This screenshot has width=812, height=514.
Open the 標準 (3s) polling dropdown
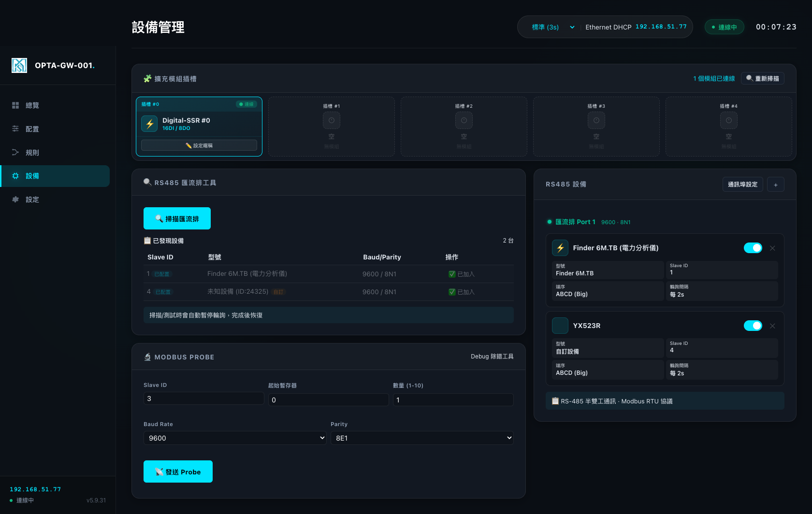[553, 27]
